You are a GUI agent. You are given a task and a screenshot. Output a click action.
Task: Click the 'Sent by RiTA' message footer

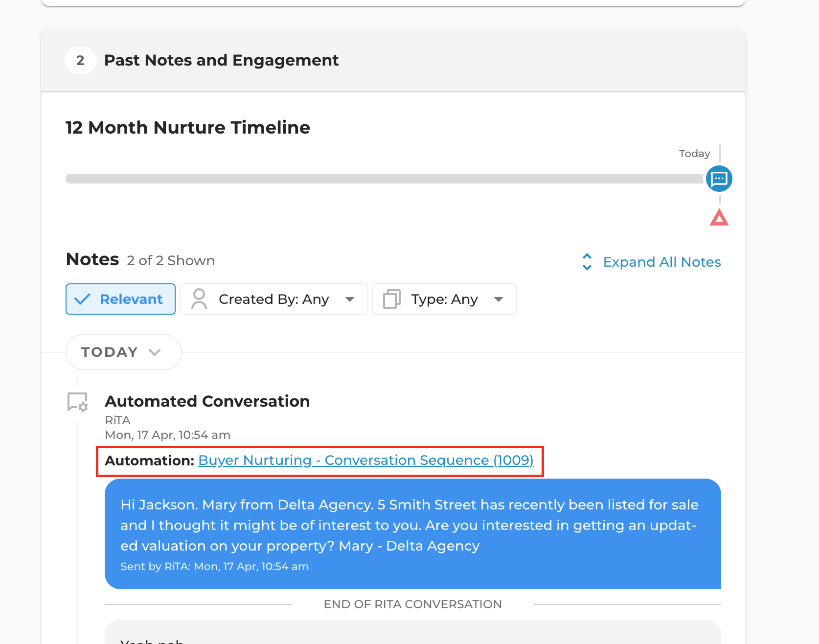point(214,567)
